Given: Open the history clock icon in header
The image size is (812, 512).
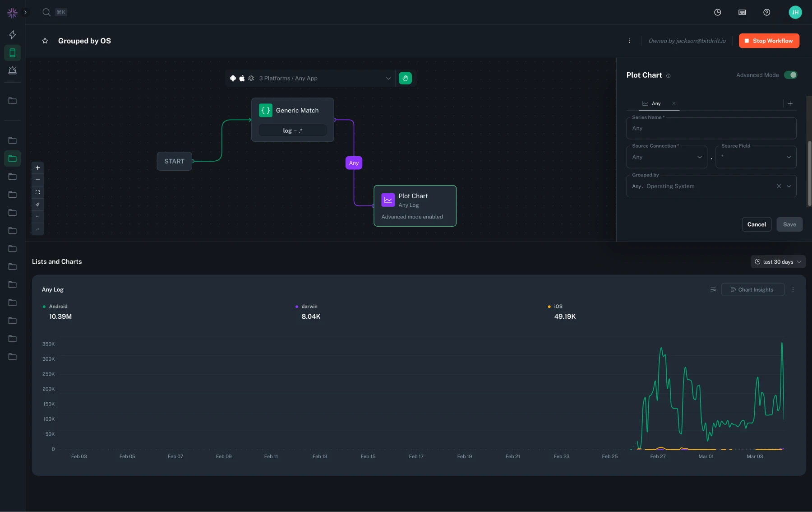Looking at the screenshot, I should pyautogui.click(x=717, y=12).
